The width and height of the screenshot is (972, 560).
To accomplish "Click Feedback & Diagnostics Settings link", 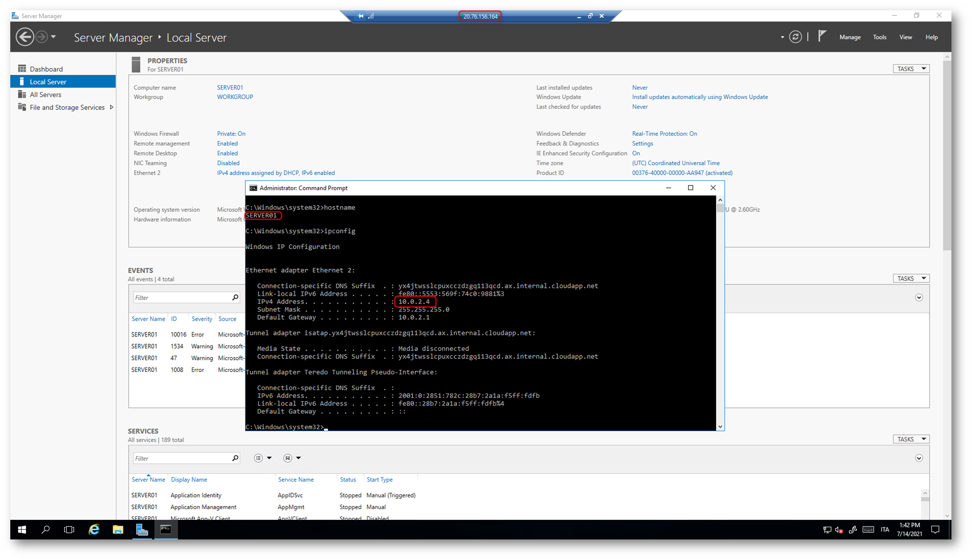I will [642, 143].
